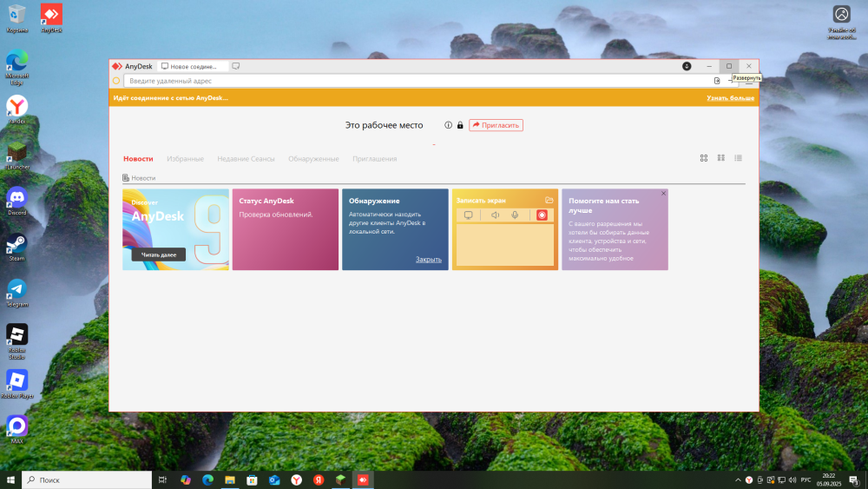Click the Идёт соединение с сетью AnyDesk message
868x489 pixels.
click(170, 98)
